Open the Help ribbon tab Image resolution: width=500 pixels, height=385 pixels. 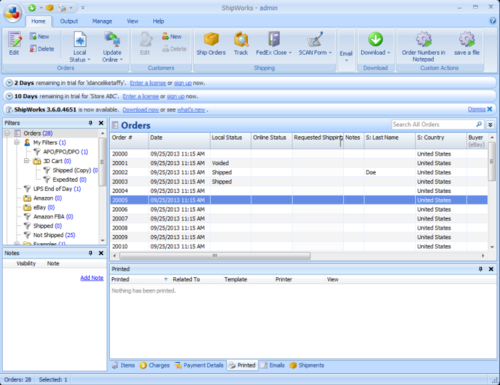click(158, 21)
